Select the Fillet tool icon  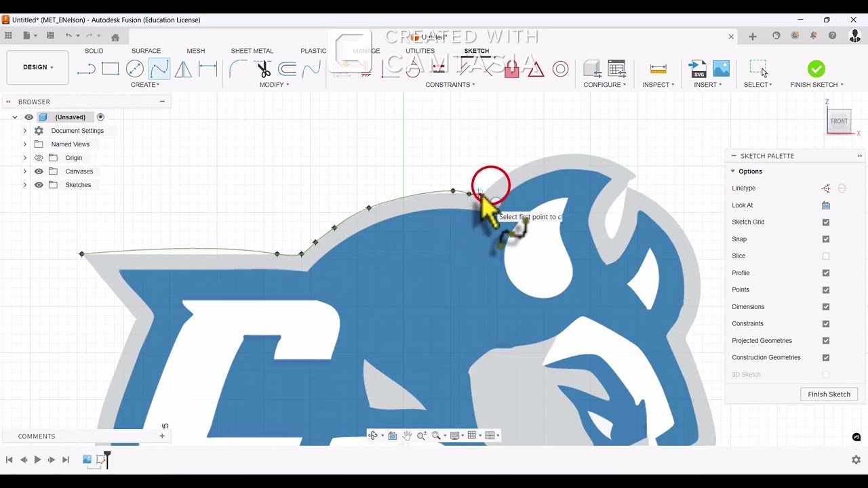[238, 68]
